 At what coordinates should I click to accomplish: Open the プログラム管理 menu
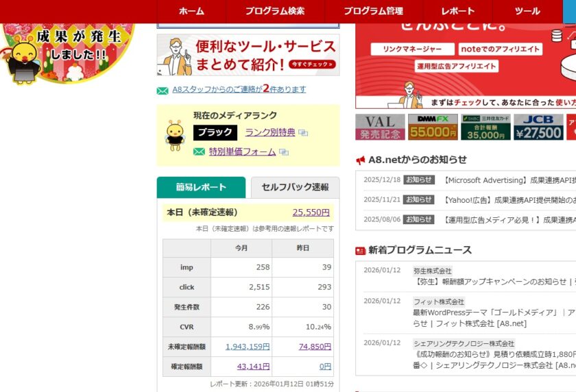pyautogui.click(x=373, y=11)
